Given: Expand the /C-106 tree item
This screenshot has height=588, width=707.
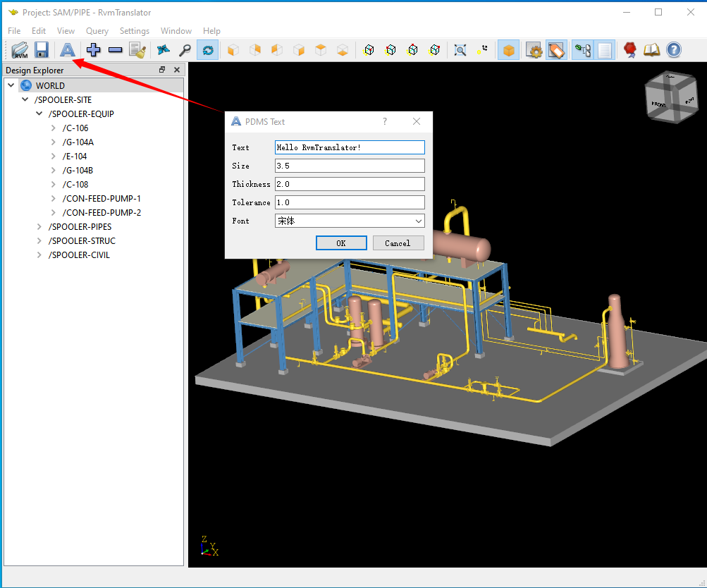Looking at the screenshot, I should tap(53, 128).
